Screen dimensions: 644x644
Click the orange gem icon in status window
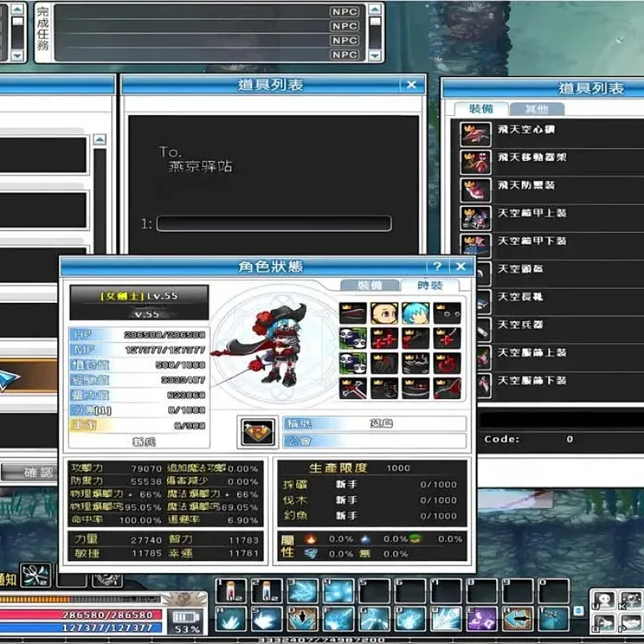click(258, 431)
